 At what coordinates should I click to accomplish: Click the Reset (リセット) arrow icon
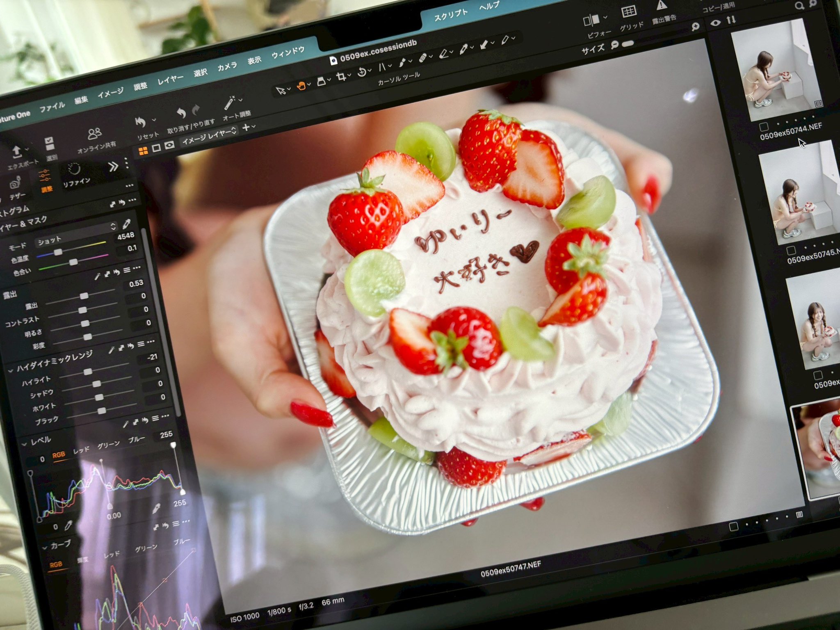(140, 122)
